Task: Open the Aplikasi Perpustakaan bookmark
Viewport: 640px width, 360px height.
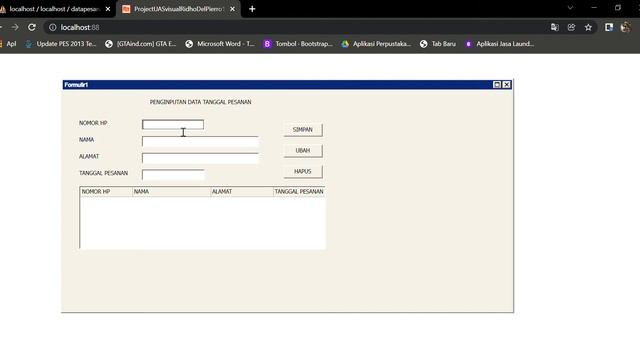Action: coord(376,44)
